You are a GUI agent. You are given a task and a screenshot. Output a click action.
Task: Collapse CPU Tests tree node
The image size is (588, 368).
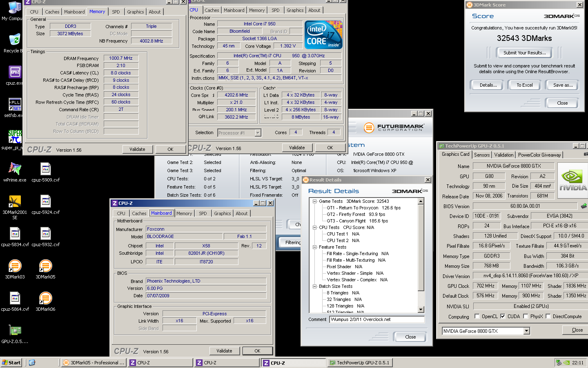click(315, 227)
